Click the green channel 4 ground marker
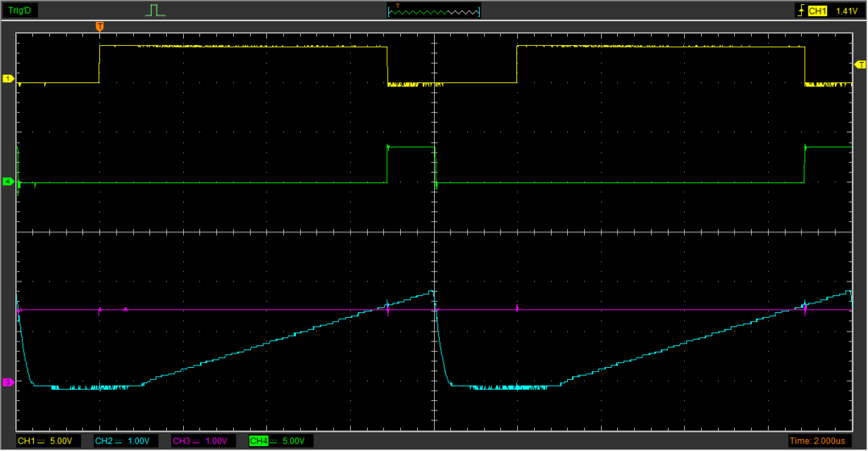This screenshot has height=451, width=868. (8, 182)
